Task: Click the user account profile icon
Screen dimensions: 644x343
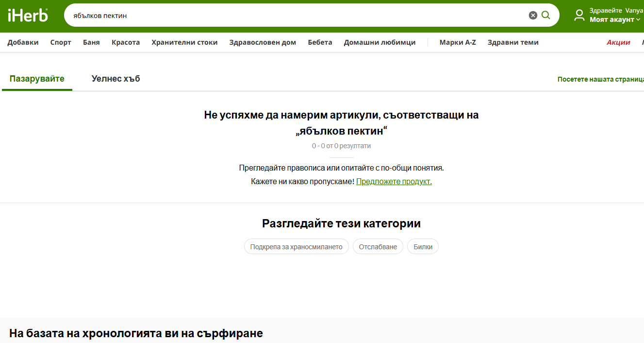Action: [579, 15]
